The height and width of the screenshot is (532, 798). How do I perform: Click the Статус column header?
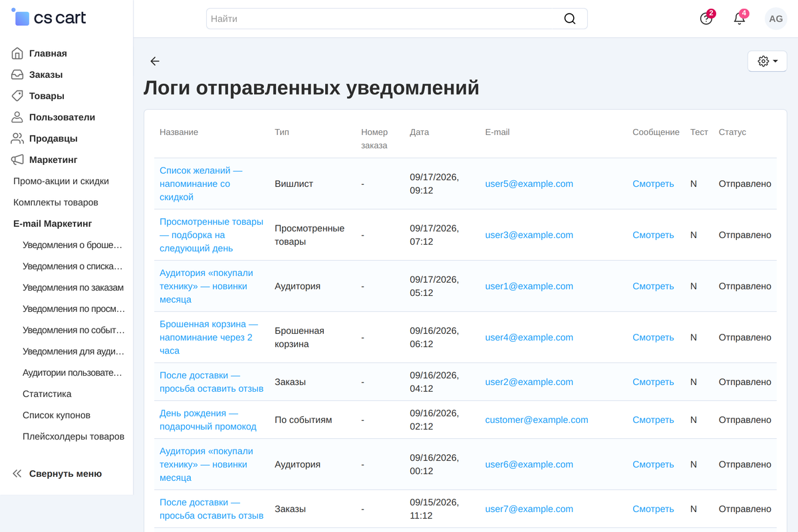pyautogui.click(x=732, y=132)
